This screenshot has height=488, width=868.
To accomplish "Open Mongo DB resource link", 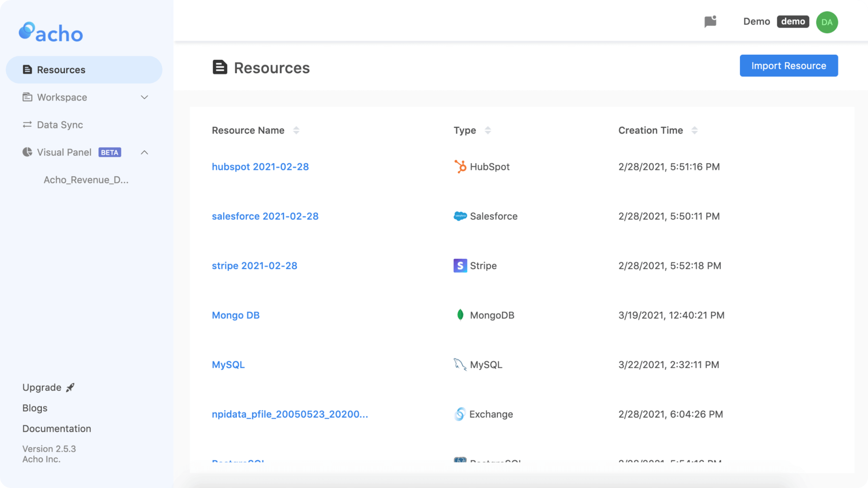I will click(235, 315).
